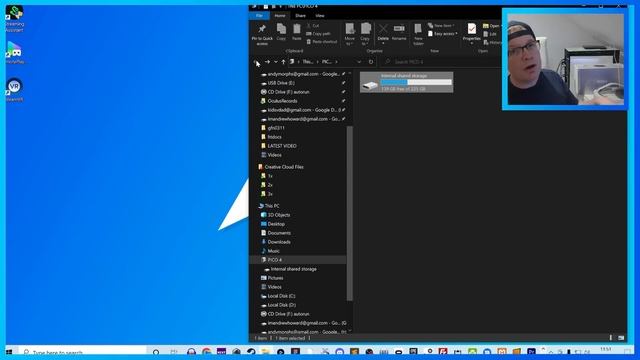Screen dimensions: 640x360
Task: Open Streaming Assistant desktop shortcut
Action: (14, 19)
